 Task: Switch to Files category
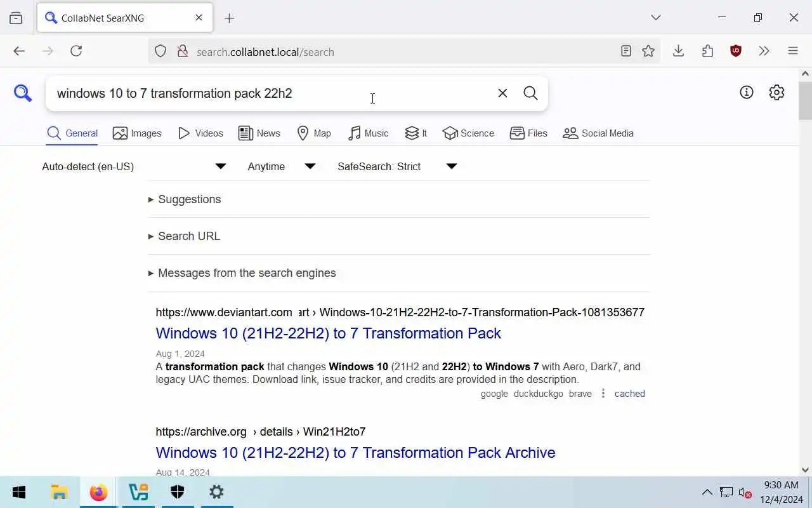tap(528, 133)
